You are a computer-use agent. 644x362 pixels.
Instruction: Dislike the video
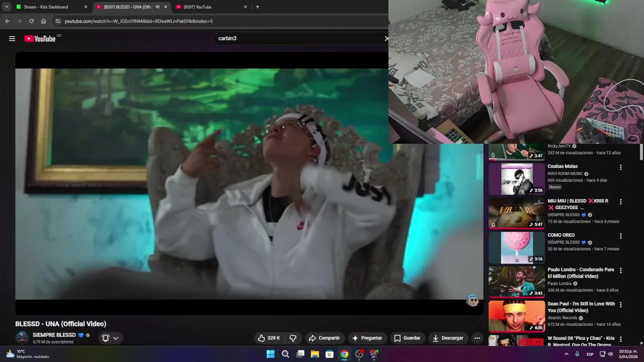coord(293,338)
